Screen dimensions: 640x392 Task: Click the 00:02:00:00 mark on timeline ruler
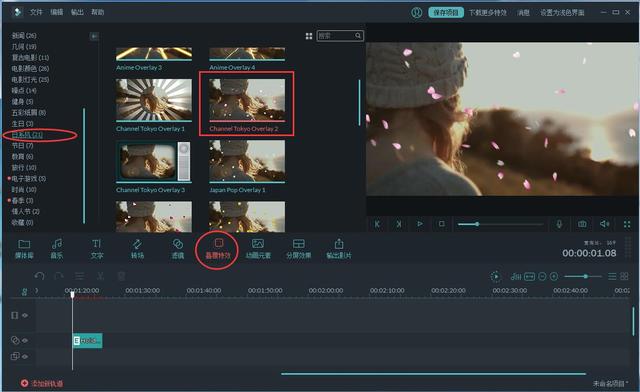(326, 291)
